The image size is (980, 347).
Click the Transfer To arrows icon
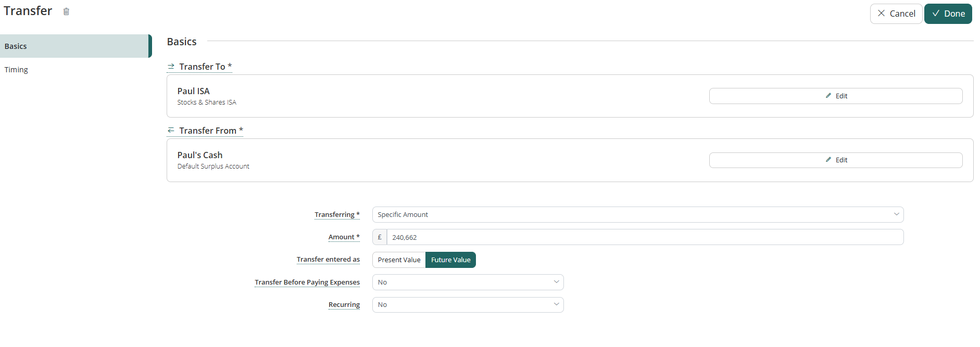(x=171, y=67)
